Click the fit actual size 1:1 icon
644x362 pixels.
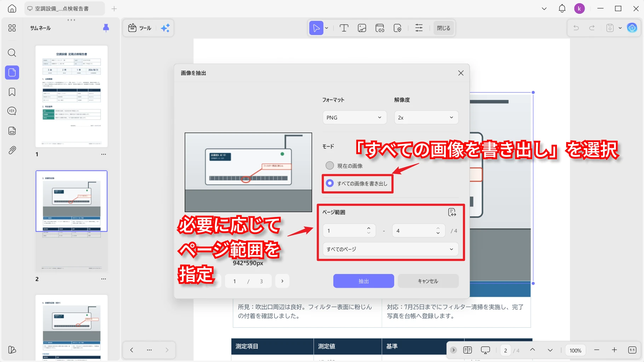pyautogui.click(x=632, y=350)
